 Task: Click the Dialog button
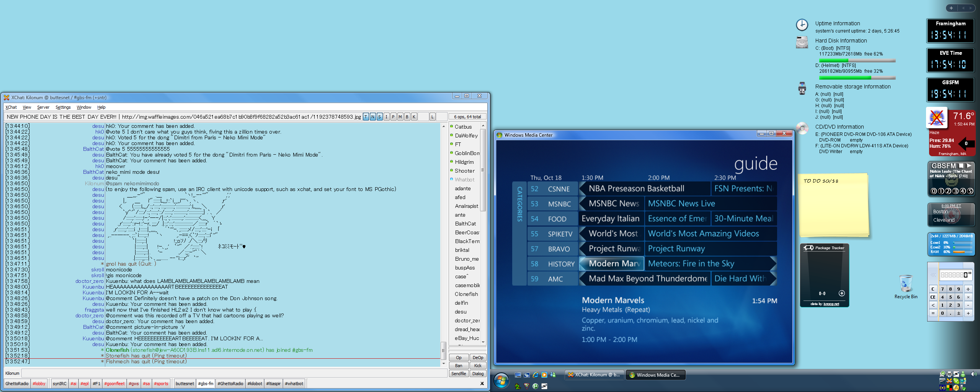(478, 374)
